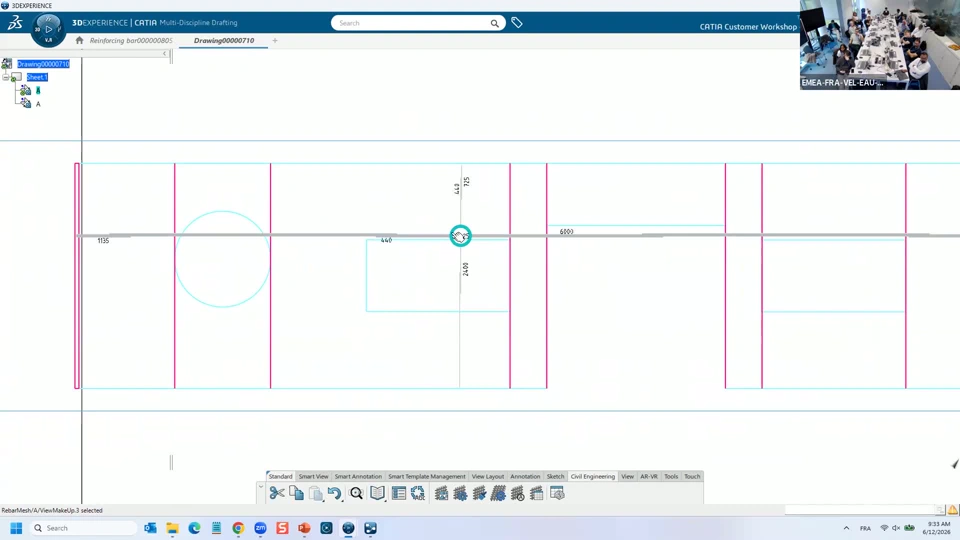Viewport: 960px width, 540px height.
Task: Click the 2400 vertical dimension label
Action: [x=466, y=269]
